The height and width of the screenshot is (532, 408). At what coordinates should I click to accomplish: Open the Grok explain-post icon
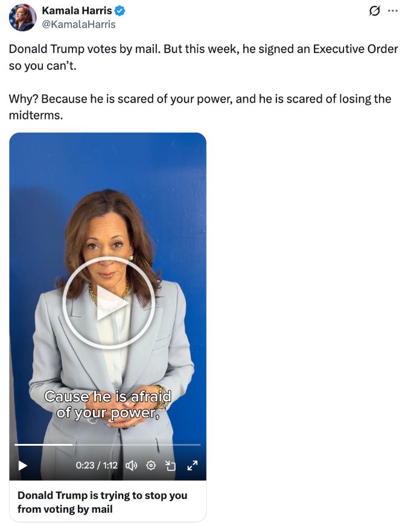coord(374,11)
